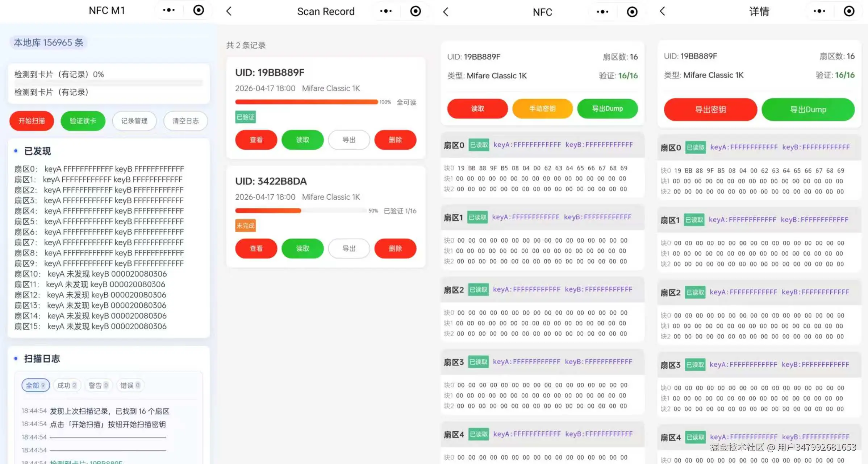
Task: Tap 读取 for UID 19BB889F record
Action: 302,140
